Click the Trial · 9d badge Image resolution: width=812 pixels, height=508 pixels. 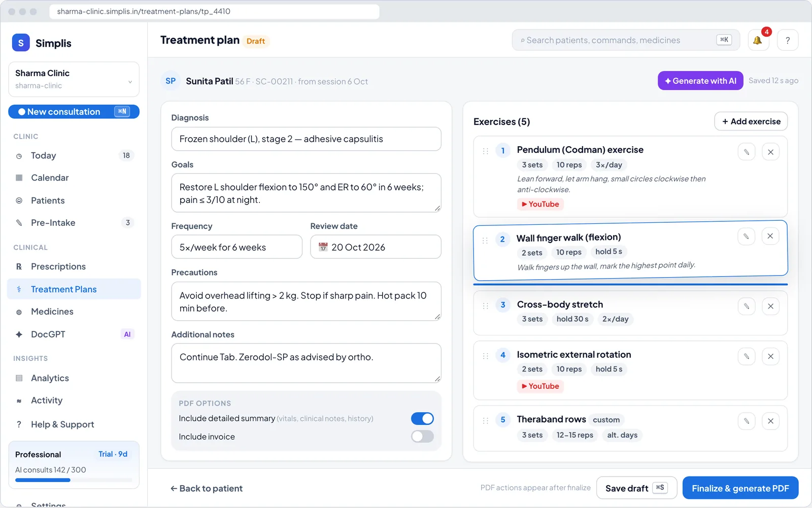[x=113, y=454]
